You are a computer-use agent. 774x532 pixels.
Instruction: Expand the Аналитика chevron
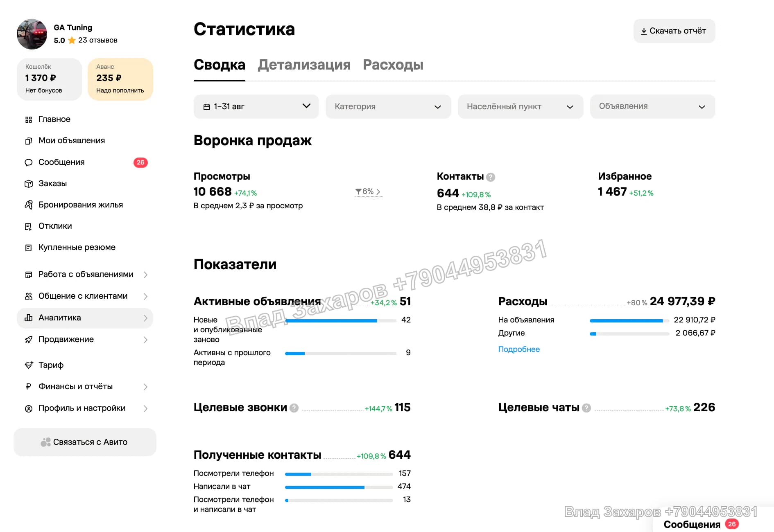pos(145,318)
